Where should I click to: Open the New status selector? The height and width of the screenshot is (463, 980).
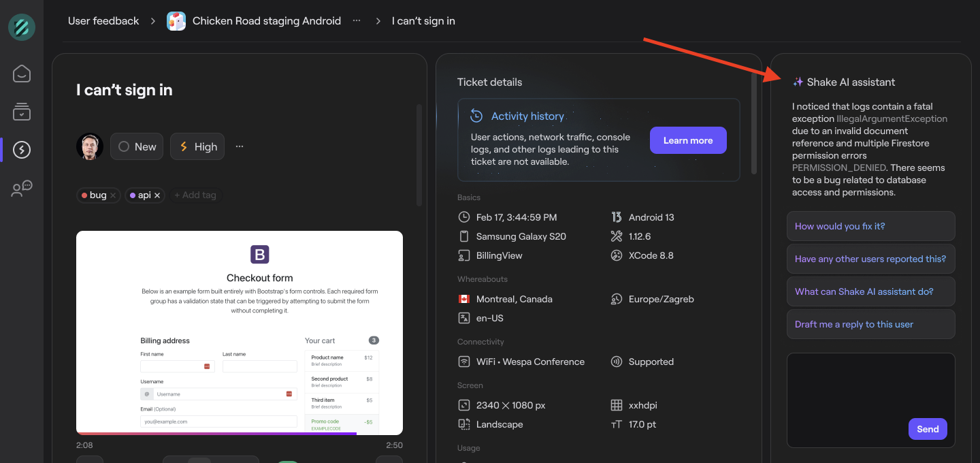point(136,146)
